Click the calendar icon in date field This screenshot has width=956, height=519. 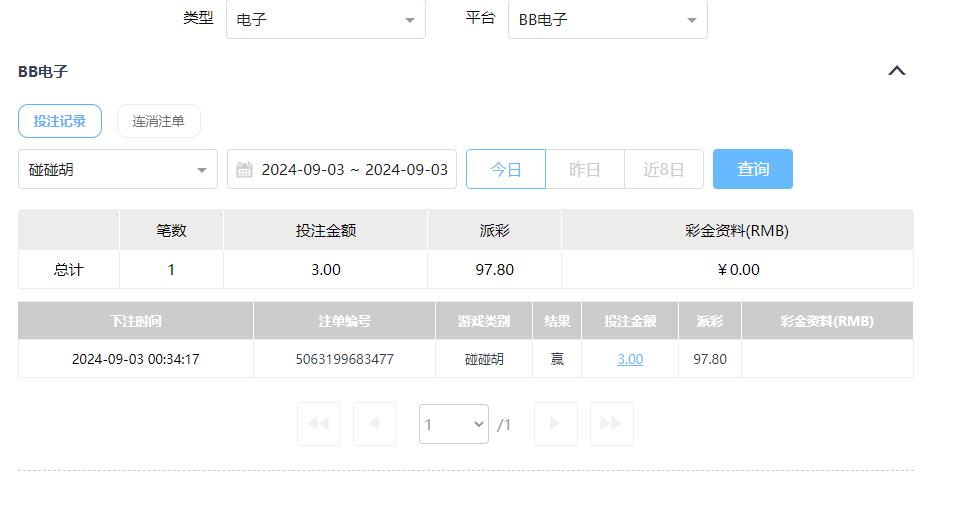244,170
